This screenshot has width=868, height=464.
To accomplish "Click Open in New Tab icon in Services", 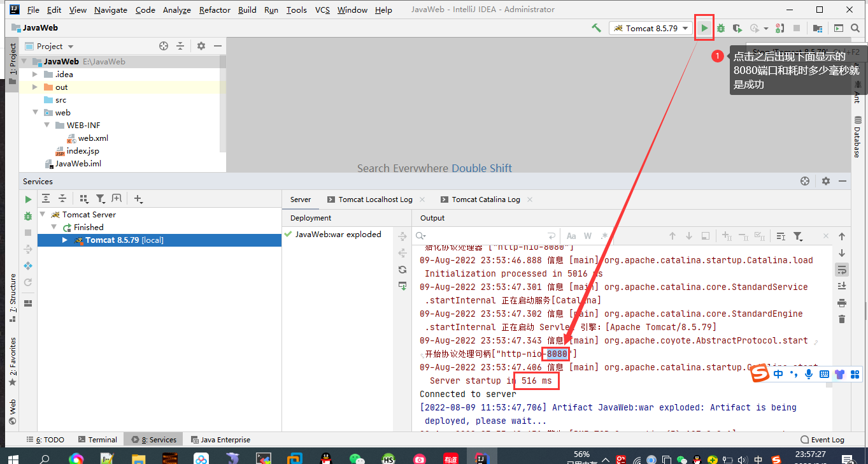I will point(117,199).
